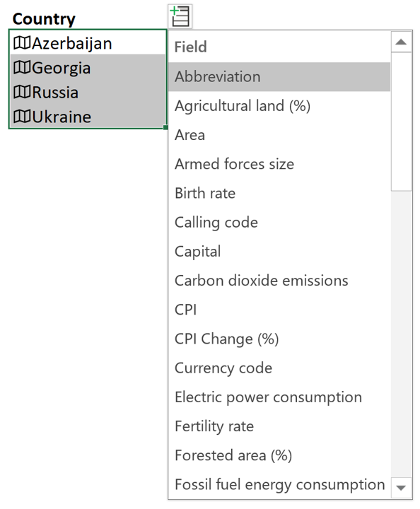
Task: Click the field list scrollbar thumb
Action: tap(401, 122)
